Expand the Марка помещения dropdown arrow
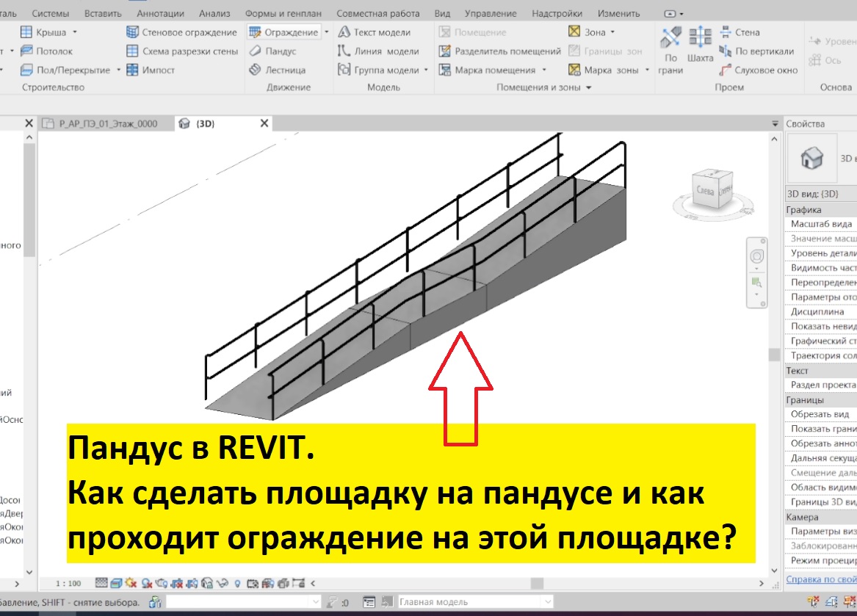Screen dimensions: 857x616 click(544, 70)
